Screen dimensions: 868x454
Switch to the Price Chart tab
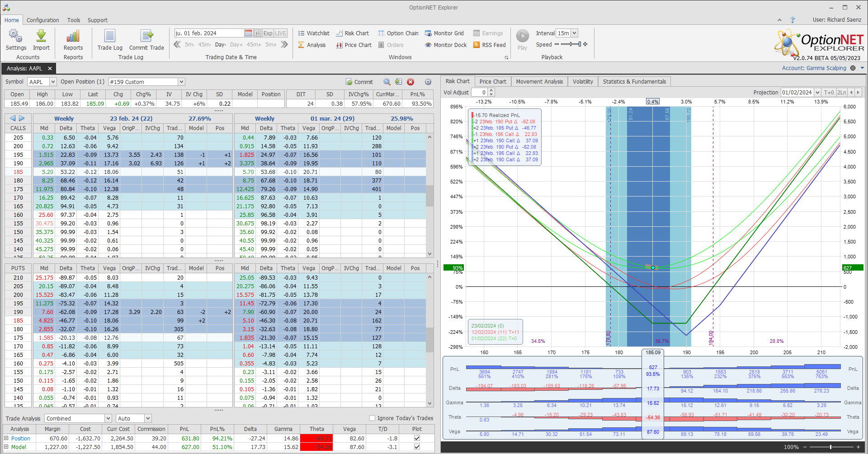(493, 81)
